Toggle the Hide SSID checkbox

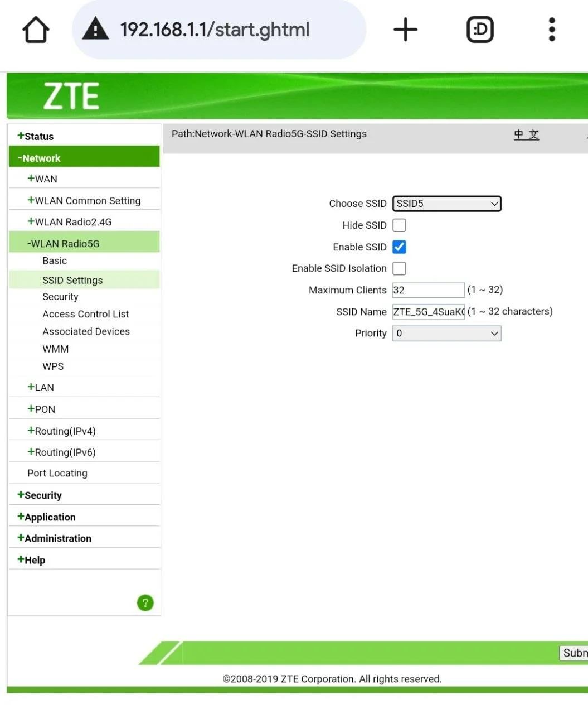click(x=399, y=225)
